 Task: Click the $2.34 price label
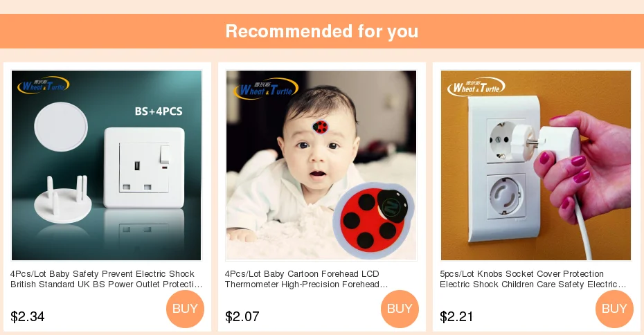coord(28,316)
